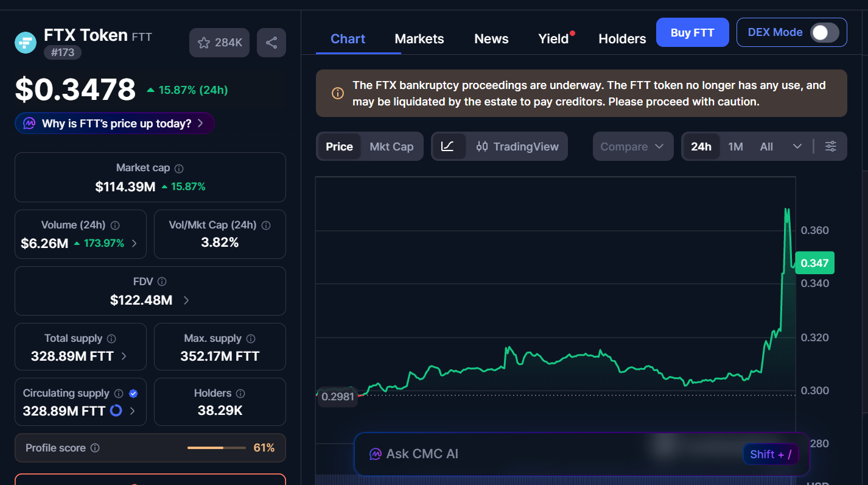
Task: Select the line chart icon
Action: pyautogui.click(x=447, y=146)
